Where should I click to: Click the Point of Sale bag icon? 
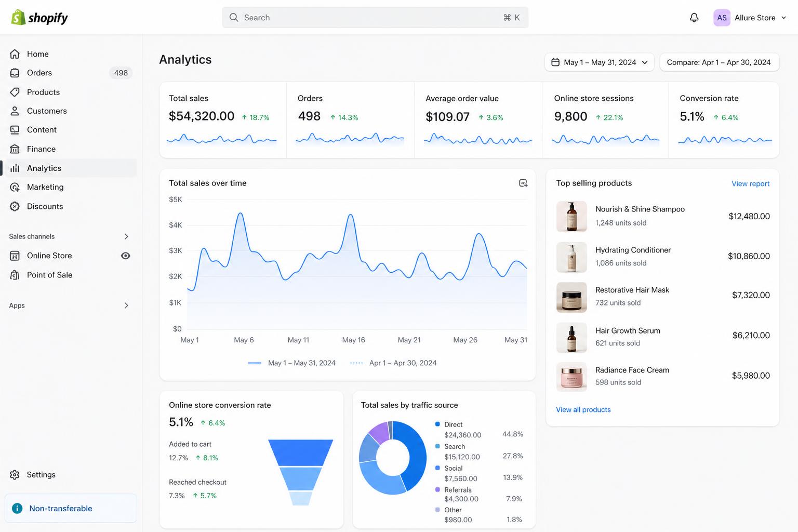(x=15, y=275)
